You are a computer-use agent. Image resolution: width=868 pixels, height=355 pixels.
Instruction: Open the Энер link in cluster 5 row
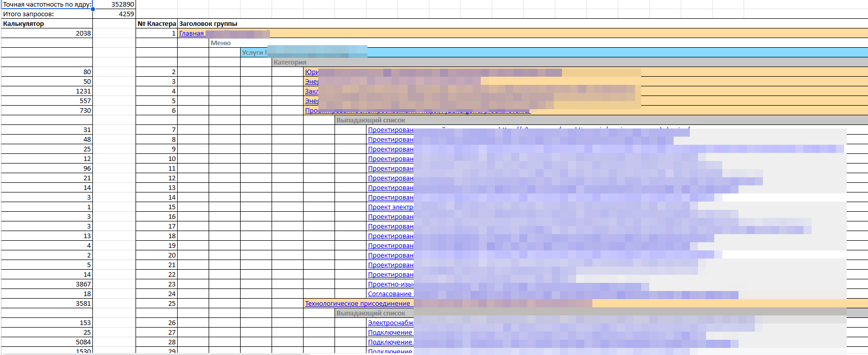coord(312,101)
